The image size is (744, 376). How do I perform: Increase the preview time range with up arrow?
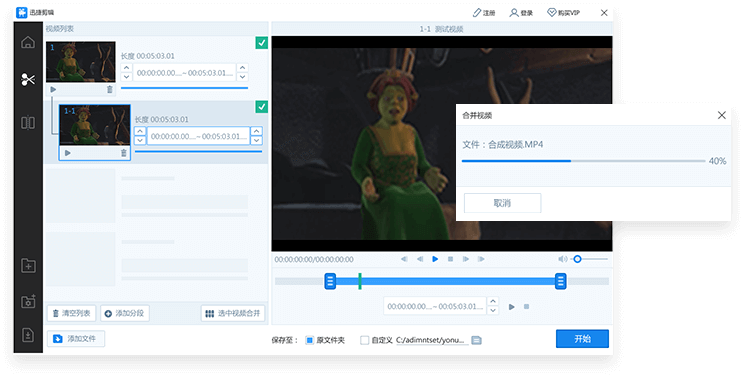point(493,301)
